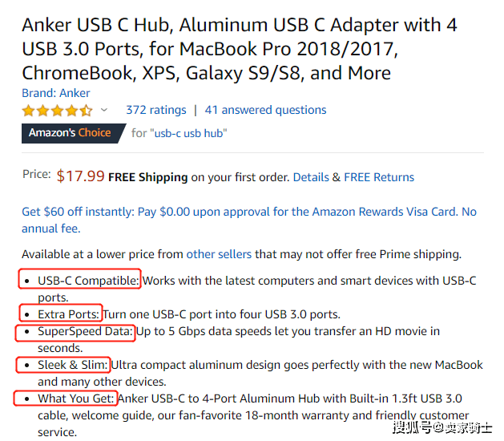Click the Amazon's Choice badge
Screen dimensions: 504x441
[74, 133]
